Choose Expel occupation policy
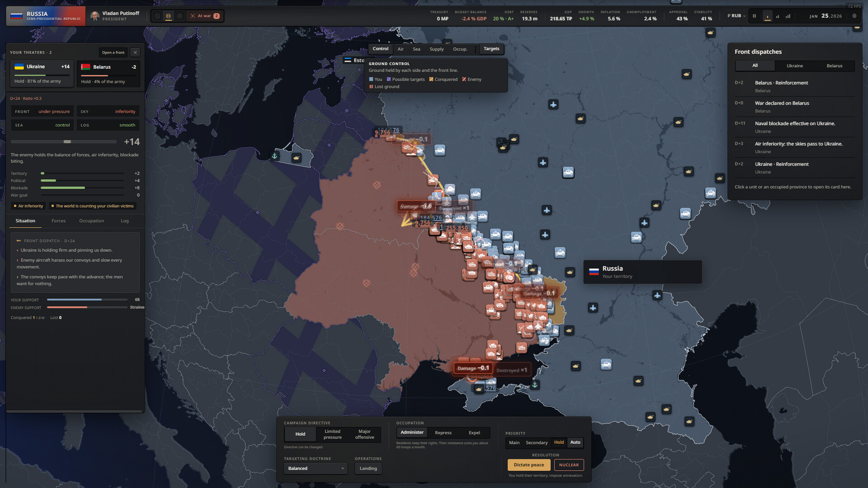The image size is (868, 488). coord(474,433)
